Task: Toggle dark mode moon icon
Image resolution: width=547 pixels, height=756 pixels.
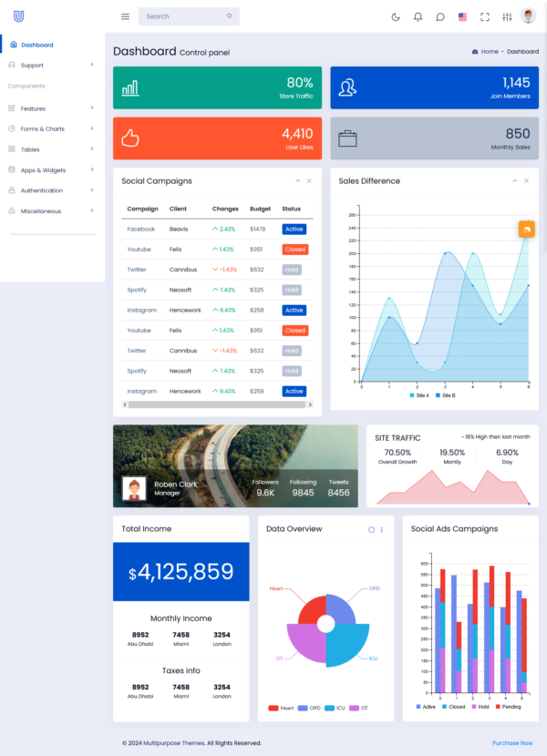Action: point(396,17)
